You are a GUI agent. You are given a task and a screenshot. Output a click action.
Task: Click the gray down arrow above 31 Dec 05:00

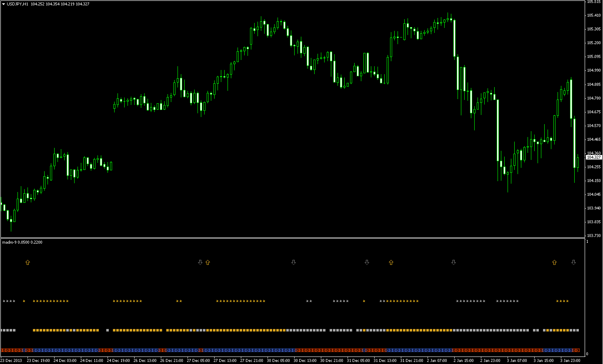click(367, 262)
